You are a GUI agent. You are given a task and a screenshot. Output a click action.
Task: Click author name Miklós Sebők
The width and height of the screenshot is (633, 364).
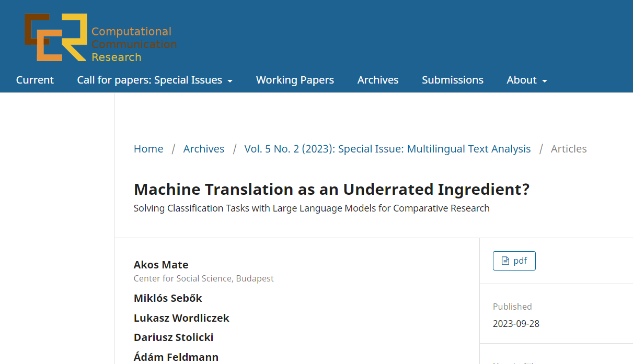pyautogui.click(x=168, y=298)
